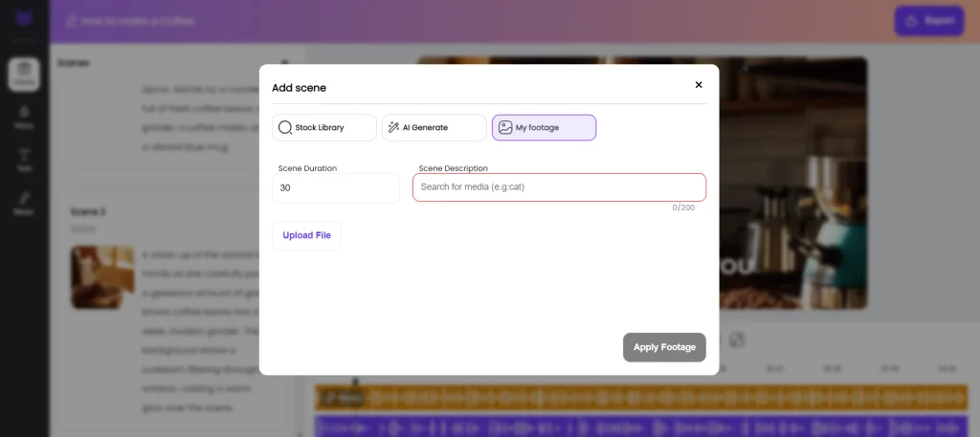980x437 pixels.
Task: Select the sidebar icon directly below Scenes
Action: [x=24, y=118]
